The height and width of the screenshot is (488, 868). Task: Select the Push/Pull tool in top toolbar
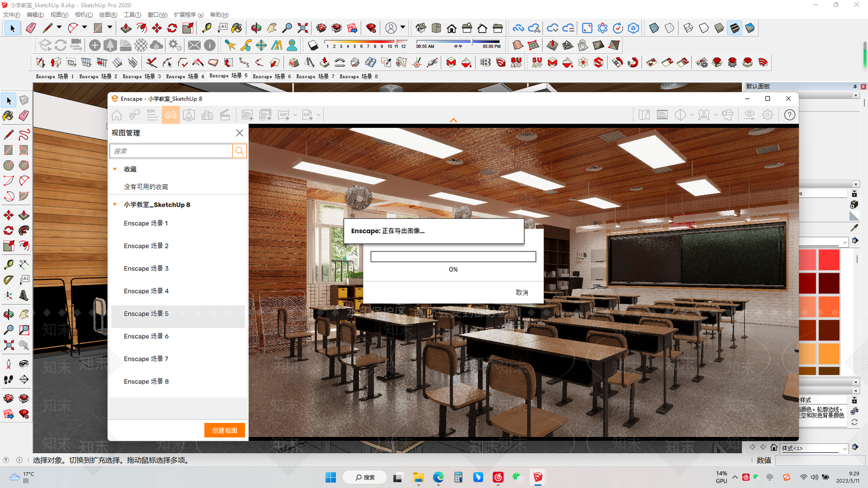126,28
